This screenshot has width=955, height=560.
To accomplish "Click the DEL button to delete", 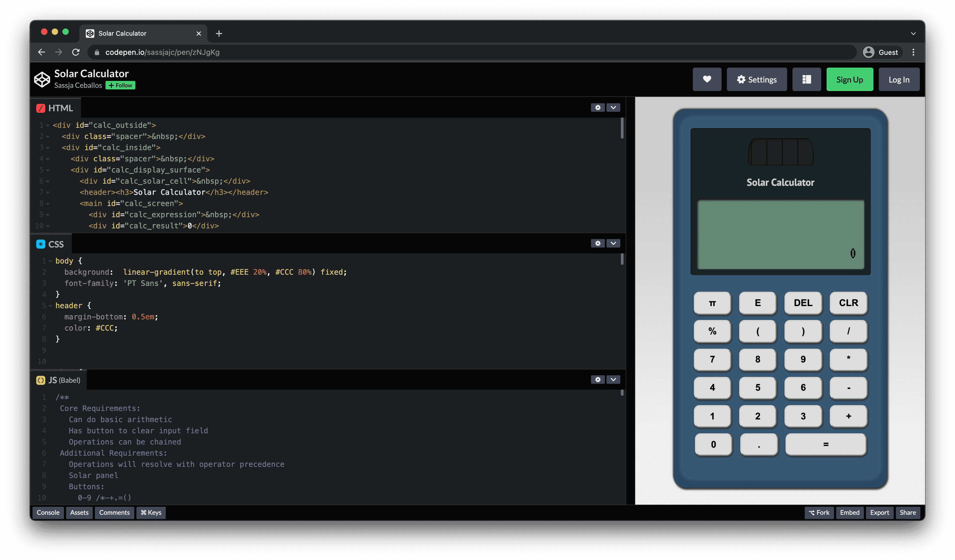I will point(802,303).
